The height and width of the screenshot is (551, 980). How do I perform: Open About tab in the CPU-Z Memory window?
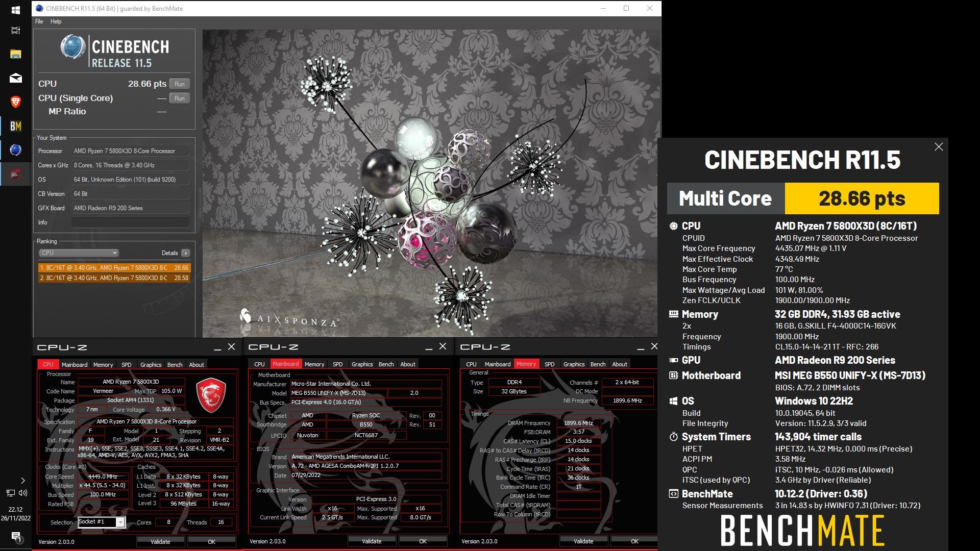[620, 364]
